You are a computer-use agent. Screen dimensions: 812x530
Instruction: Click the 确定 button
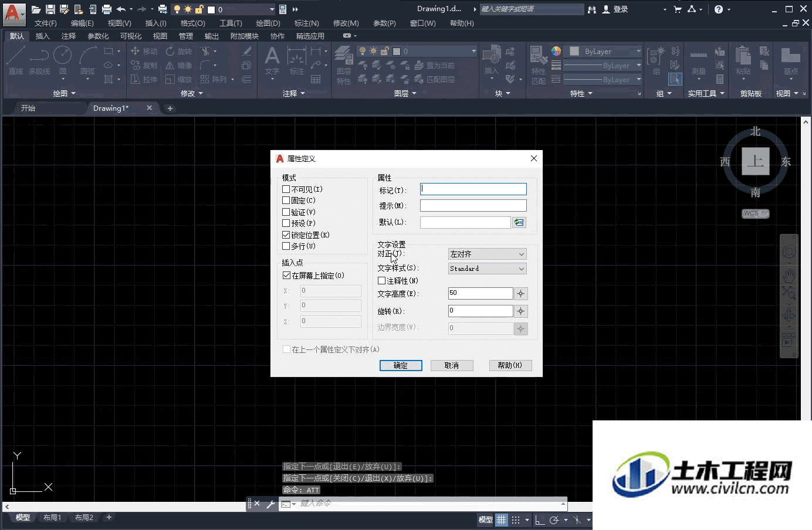tap(401, 366)
